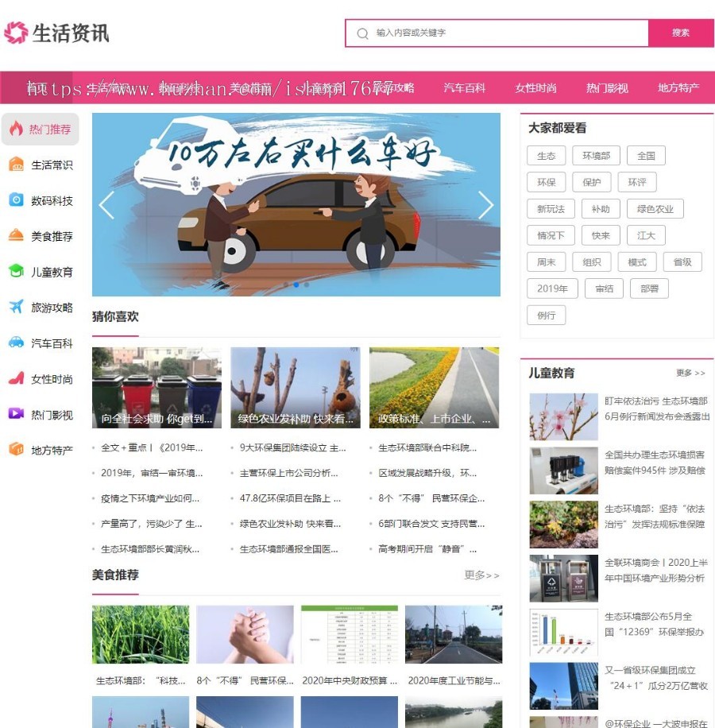
Task: Click the 地方特产 box icon
Action: coord(16,449)
